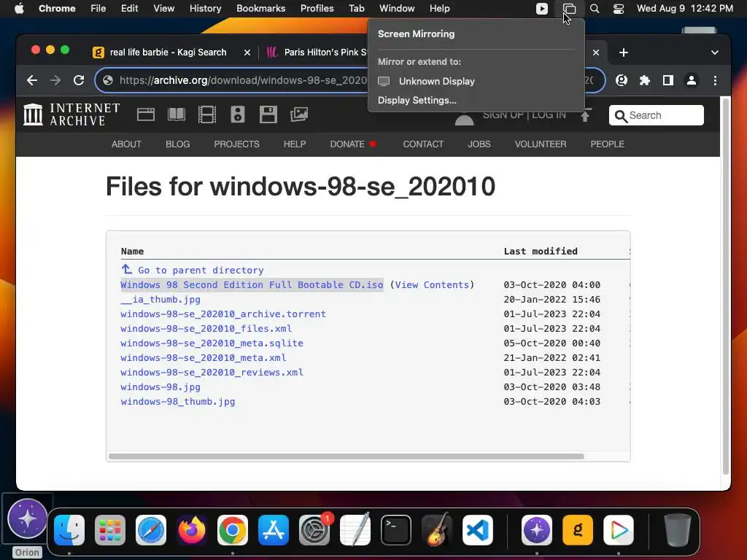This screenshot has height=560, width=747.
Task: Click the Internet Archive Search field
Action: click(656, 115)
